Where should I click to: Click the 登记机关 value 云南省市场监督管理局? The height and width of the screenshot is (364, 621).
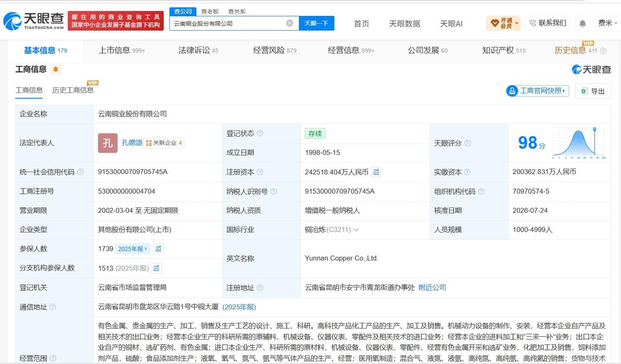click(132, 287)
